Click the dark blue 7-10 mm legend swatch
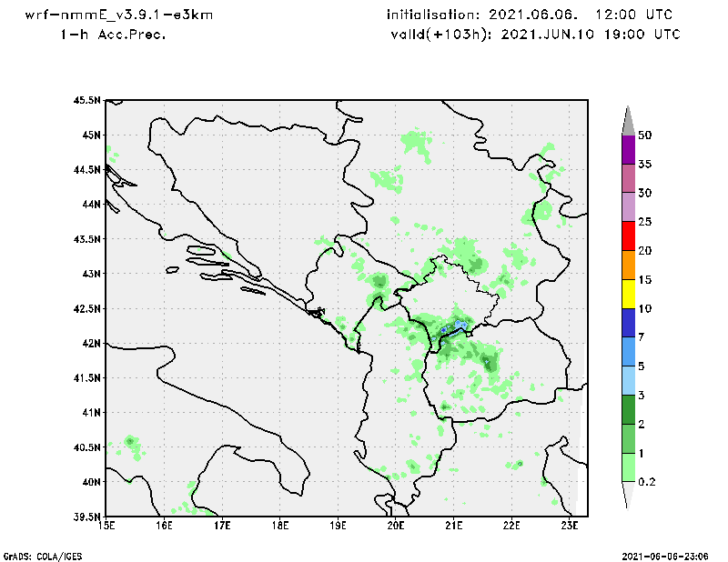This screenshot has height=562, width=728. (x=628, y=323)
